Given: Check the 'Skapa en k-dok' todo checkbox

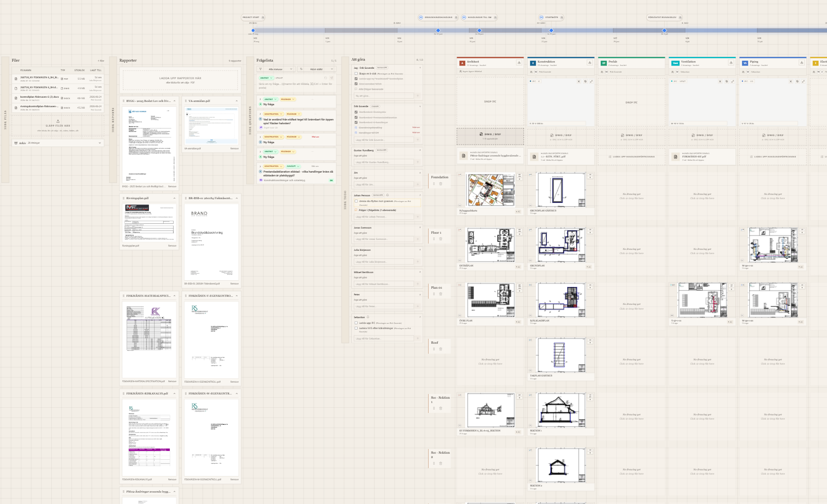Looking at the screenshot, I should tap(356, 73).
